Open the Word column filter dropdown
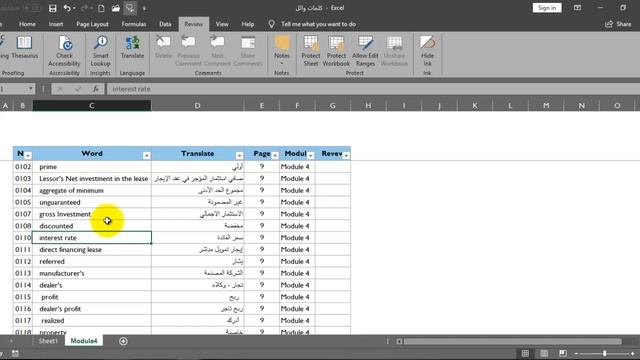This screenshot has height=360, width=640. tap(147, 156)
